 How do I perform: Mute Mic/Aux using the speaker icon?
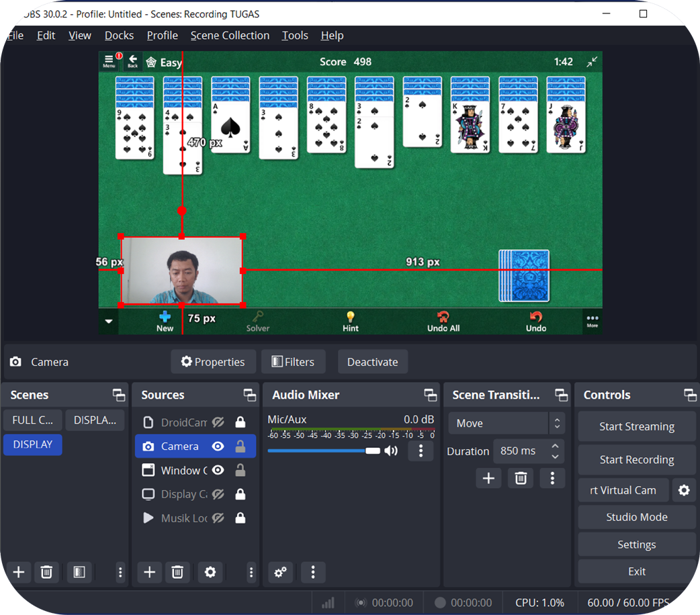pos(391,451)
